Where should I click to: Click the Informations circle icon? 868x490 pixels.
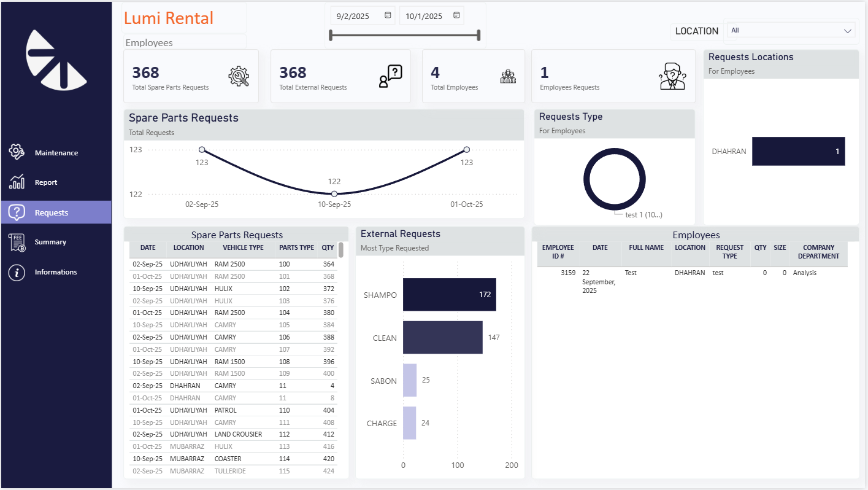click(17, 272)
